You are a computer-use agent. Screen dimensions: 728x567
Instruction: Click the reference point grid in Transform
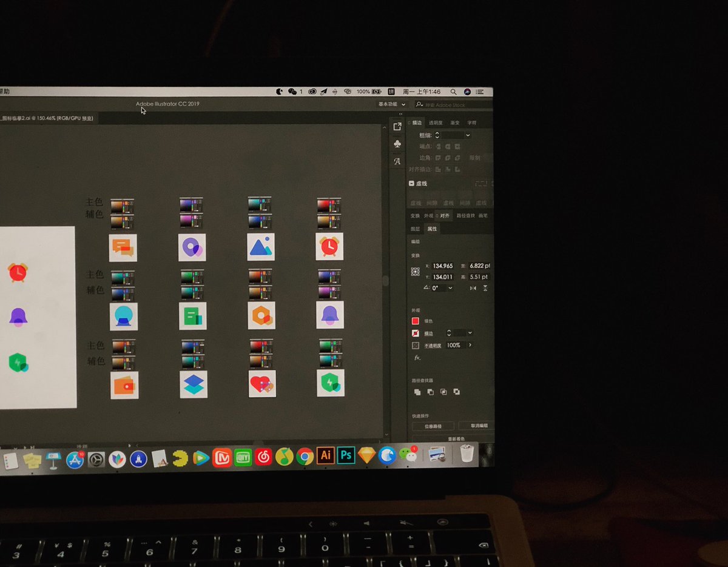tap(416, 272)
